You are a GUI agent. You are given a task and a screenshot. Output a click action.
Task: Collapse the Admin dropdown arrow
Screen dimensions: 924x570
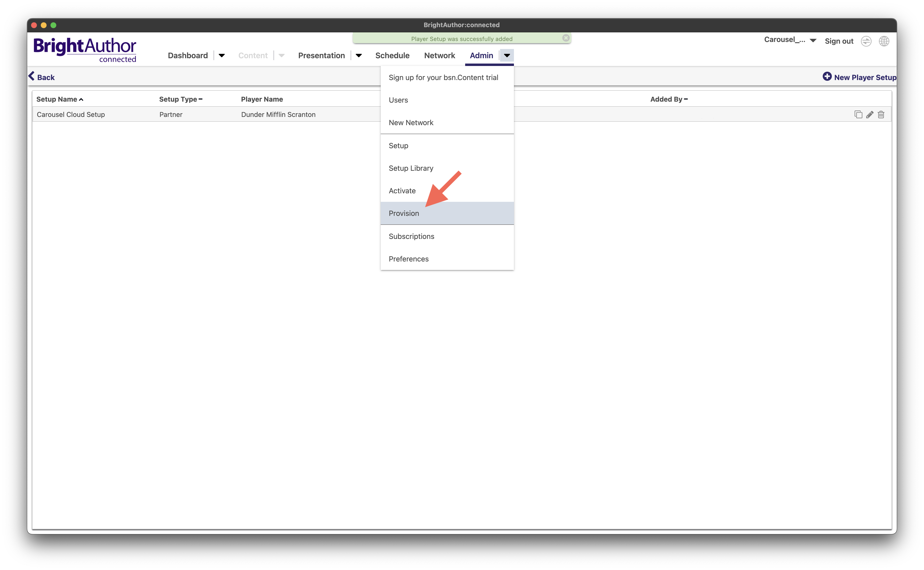click(507, 56)
